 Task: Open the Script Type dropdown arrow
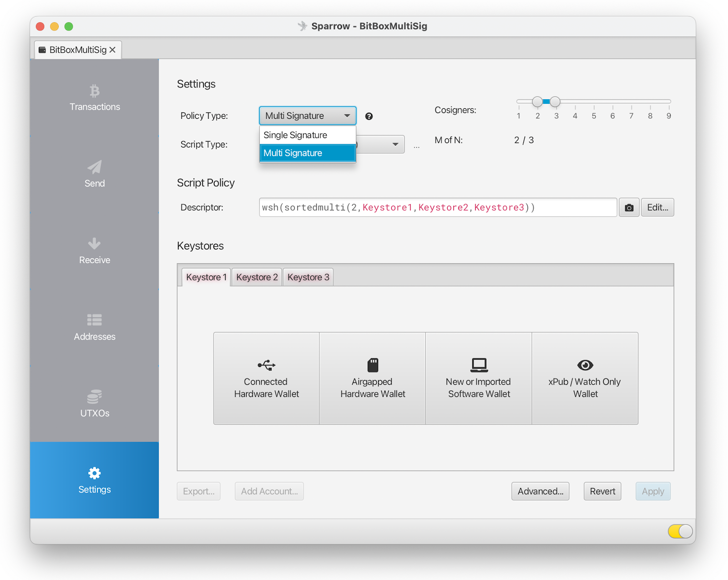pos(395,144)
